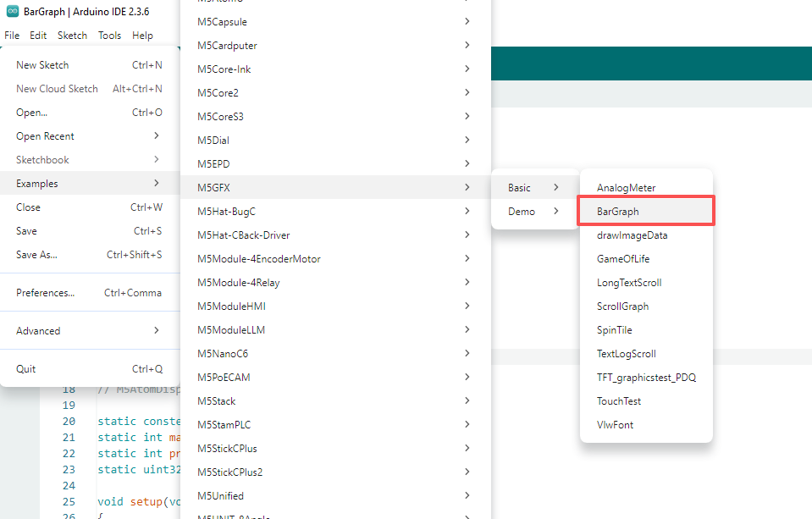Open the File menu
812x519 pixels.
pos(12,36)
